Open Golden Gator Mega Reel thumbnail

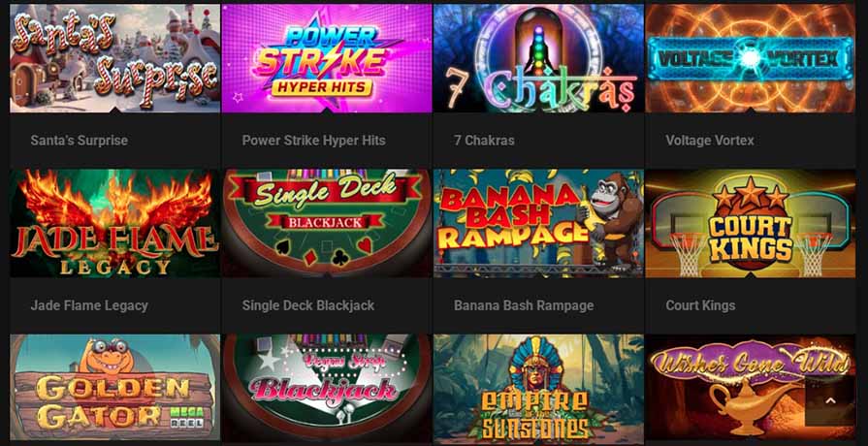[115, 388]
